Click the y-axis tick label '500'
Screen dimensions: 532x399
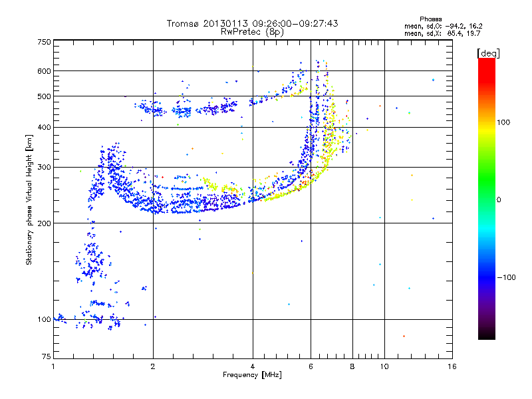[x=45, y=96]
